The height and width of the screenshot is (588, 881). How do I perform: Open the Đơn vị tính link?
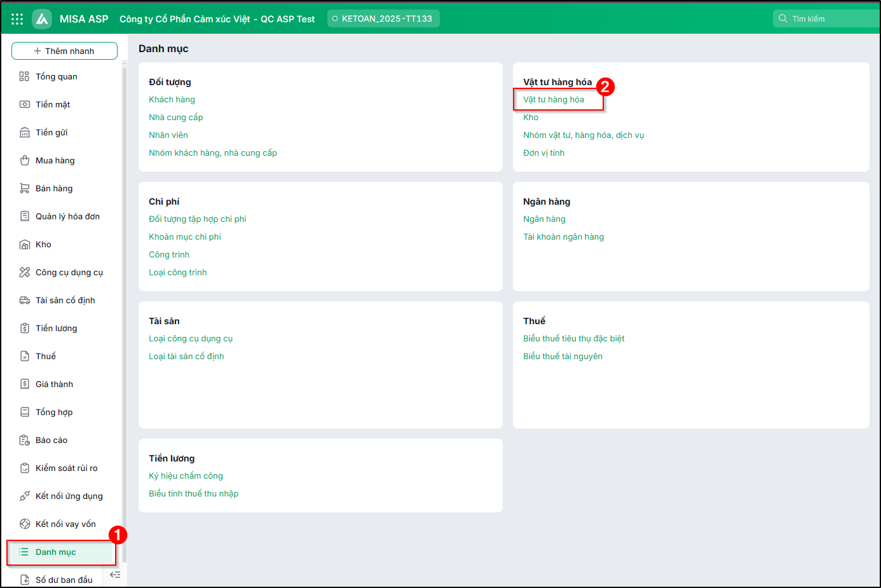544,153
